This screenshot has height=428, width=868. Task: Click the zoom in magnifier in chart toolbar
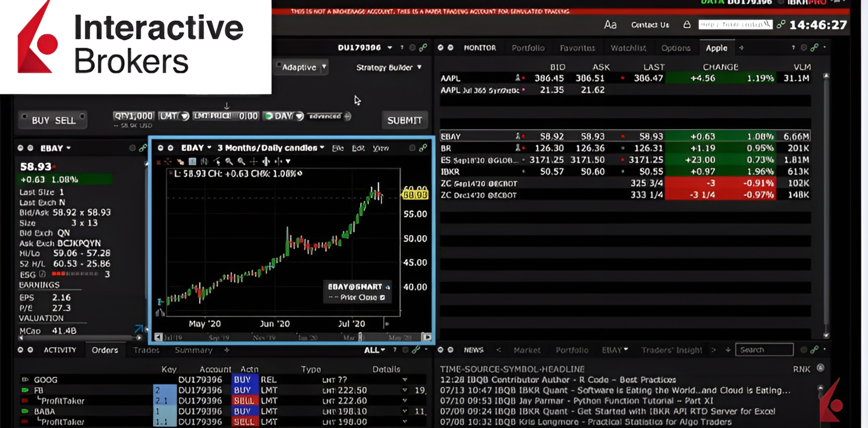click(229, 162)
